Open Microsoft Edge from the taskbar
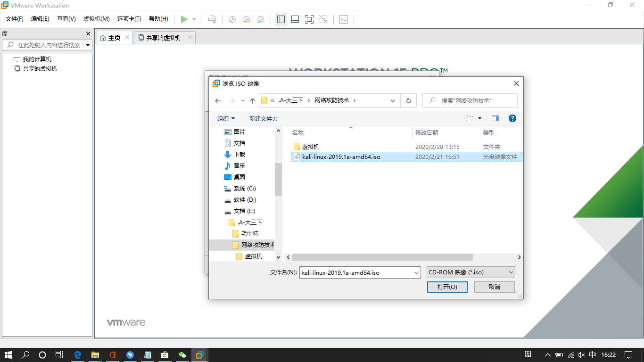This screenshot has height=362, width=644. [x=78, y=355]
